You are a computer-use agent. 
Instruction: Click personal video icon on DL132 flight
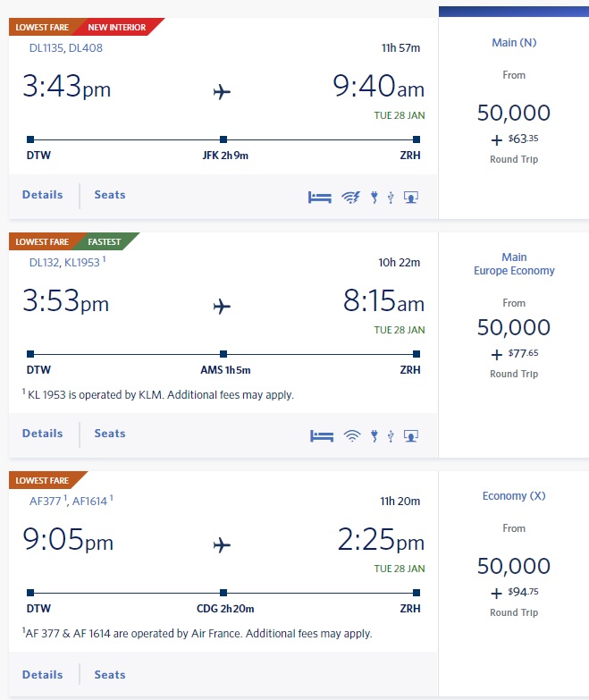click(x=411, y=436)
